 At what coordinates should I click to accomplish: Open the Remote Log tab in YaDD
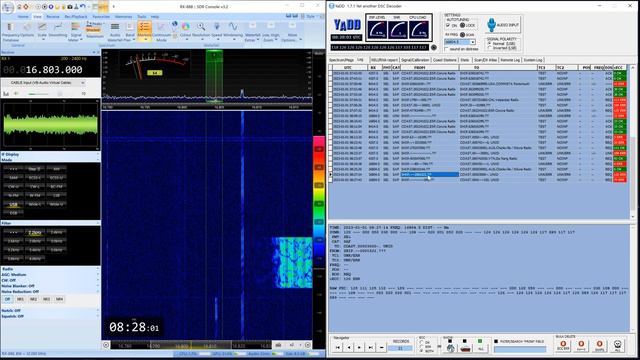click(x=510, y=60)
